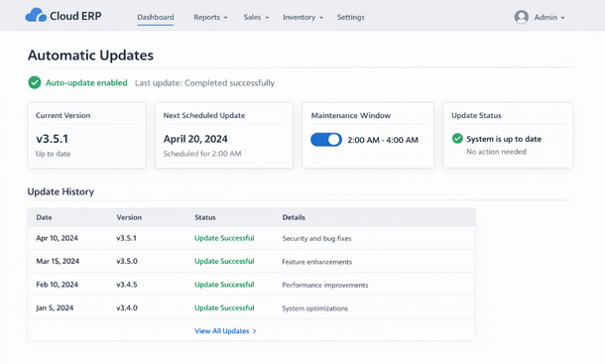Select the Apr 10, 2024 date cell
The image size is (605, 364).
[58, 238]
